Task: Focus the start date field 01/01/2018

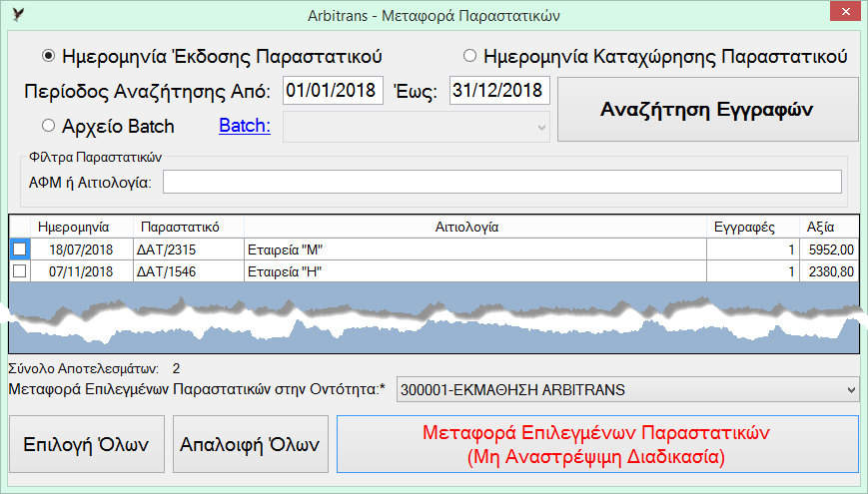Action: (x=333, y=90)
